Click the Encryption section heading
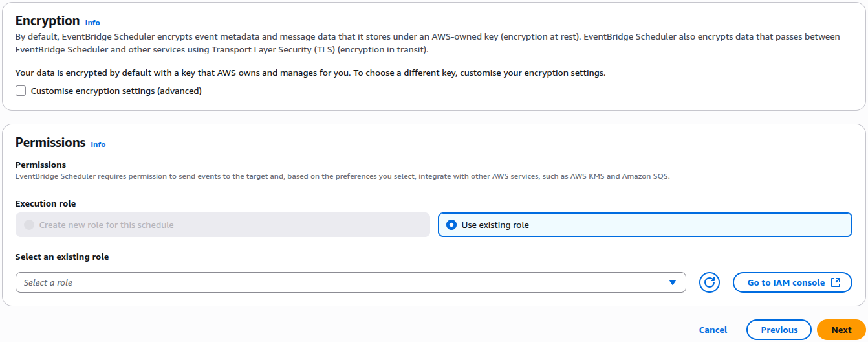Image resolution: width=868 pixels, height=342 pixels. coord(47,21)
